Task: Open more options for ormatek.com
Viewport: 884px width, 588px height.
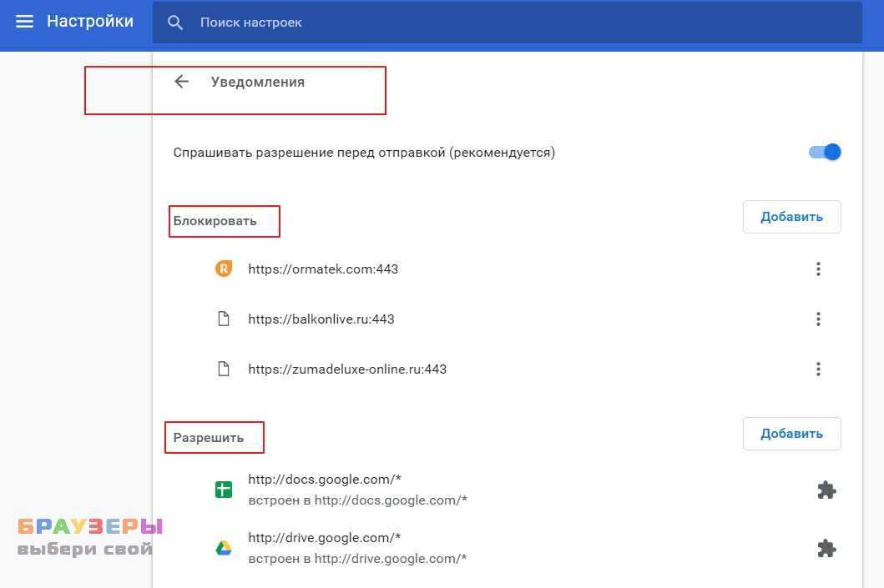Action: 818,269
